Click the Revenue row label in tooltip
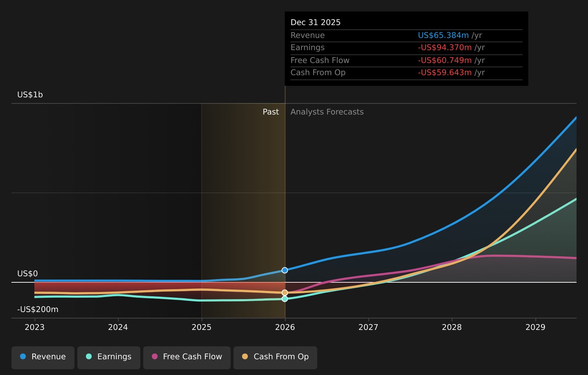Screen dimensions: 588x375 point(307,36)
